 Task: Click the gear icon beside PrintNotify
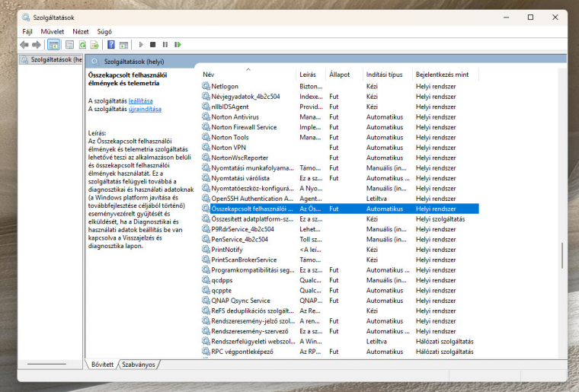[206, 250]
